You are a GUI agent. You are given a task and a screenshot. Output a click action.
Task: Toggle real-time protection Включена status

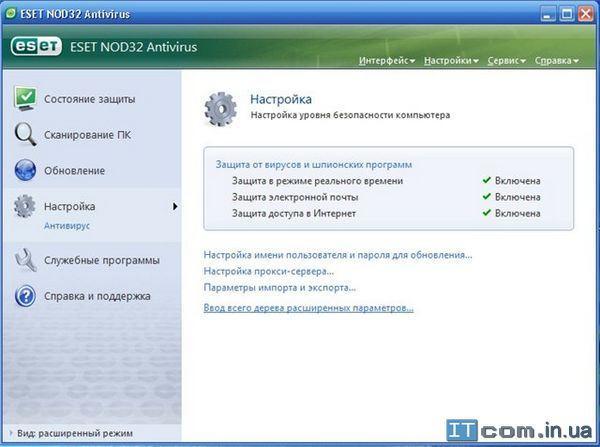[511, 181]
